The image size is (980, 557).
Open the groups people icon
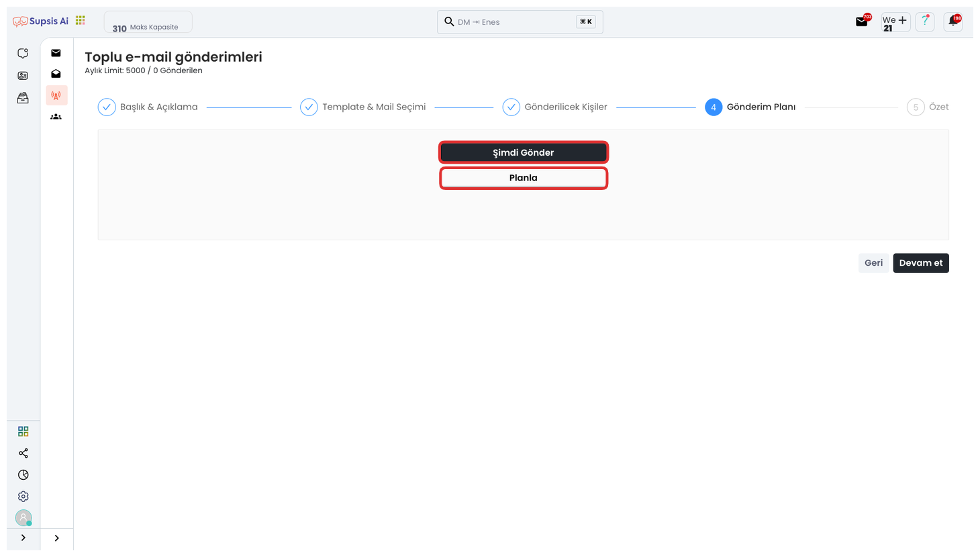(56, 117)
